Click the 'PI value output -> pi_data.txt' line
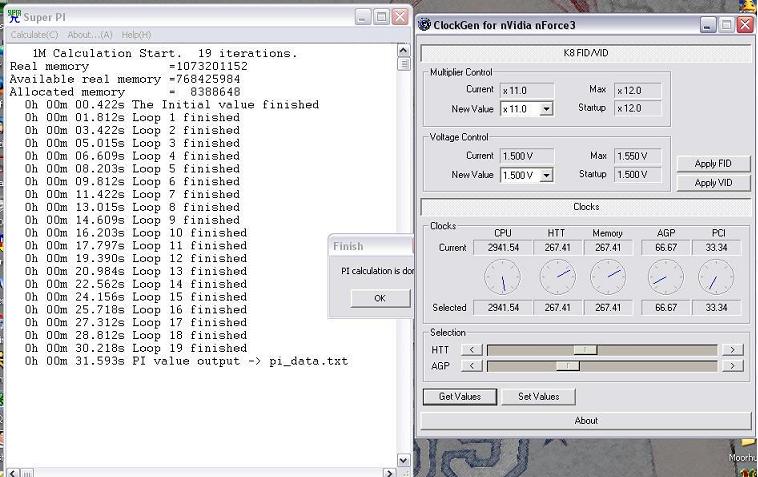 [186, 361]
